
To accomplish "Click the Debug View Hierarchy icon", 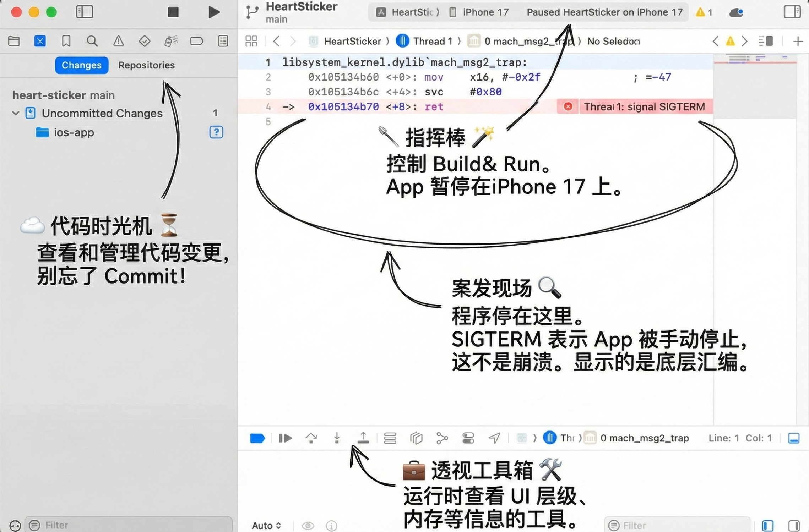I will 416,438.
